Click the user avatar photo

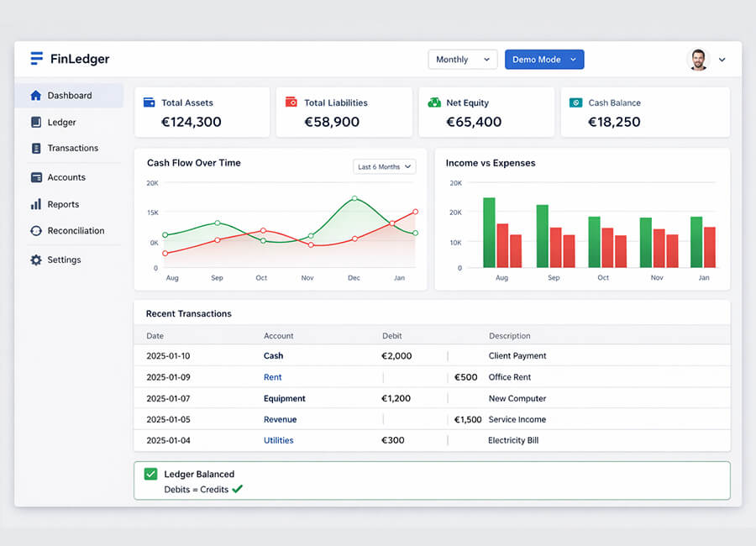(x=698, y=60)
